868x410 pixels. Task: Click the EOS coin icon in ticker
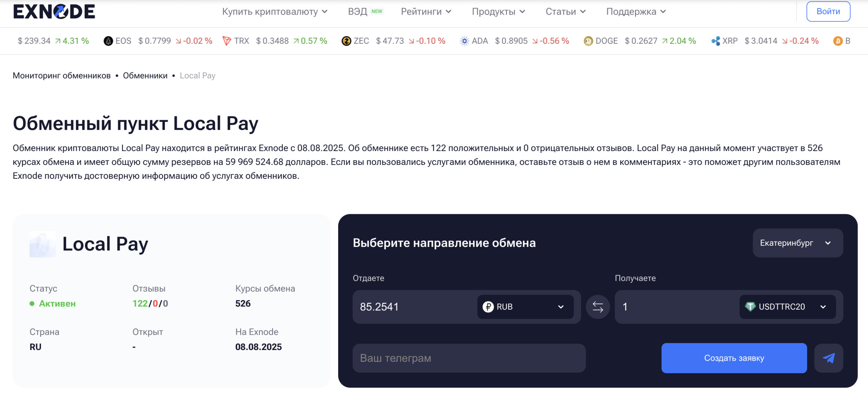point(108,41)
